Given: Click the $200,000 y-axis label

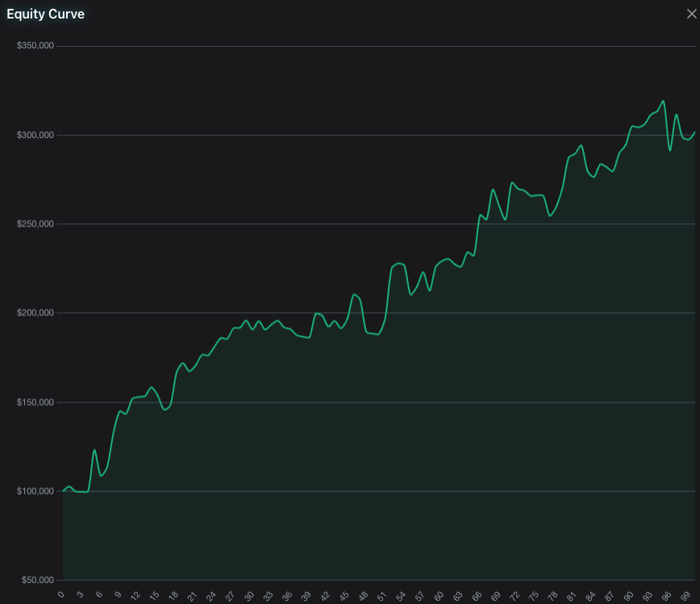Looking at the screenshot, I should 36,313.
